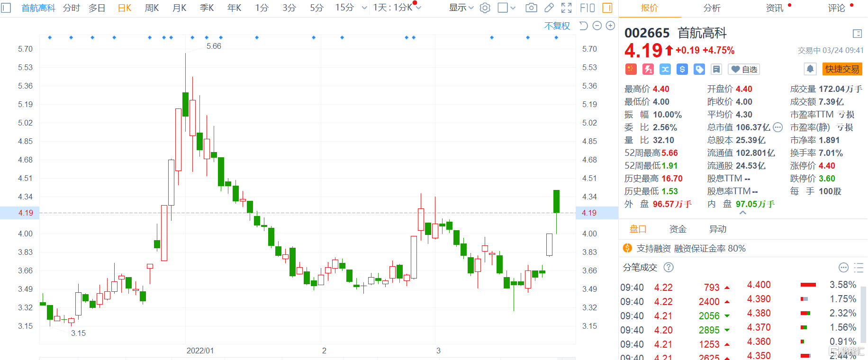Switch to 异动 unusual movement tab
The height and width of the screenshot is (360, 868).
coord(717,229)
